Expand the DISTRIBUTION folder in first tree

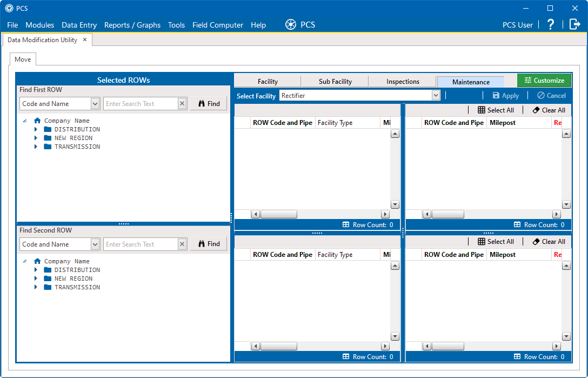pos(36,129)
